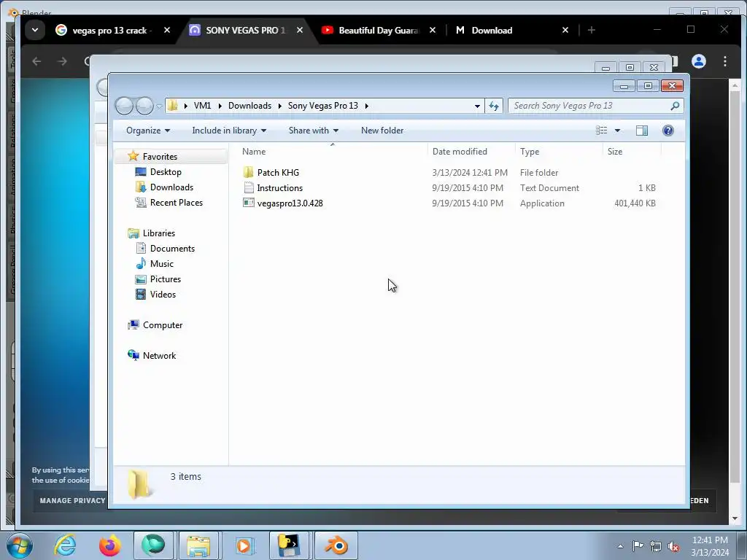Open the Patch KHG folder icon
Viewport: 747px width, 560px height.
(x=248, y=172)
